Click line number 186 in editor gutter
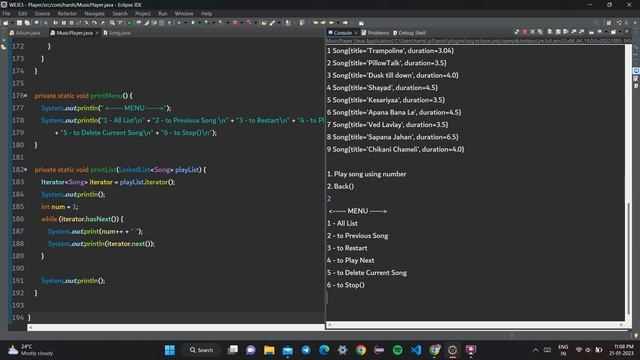The image size is (640, 360). (18, 219)
